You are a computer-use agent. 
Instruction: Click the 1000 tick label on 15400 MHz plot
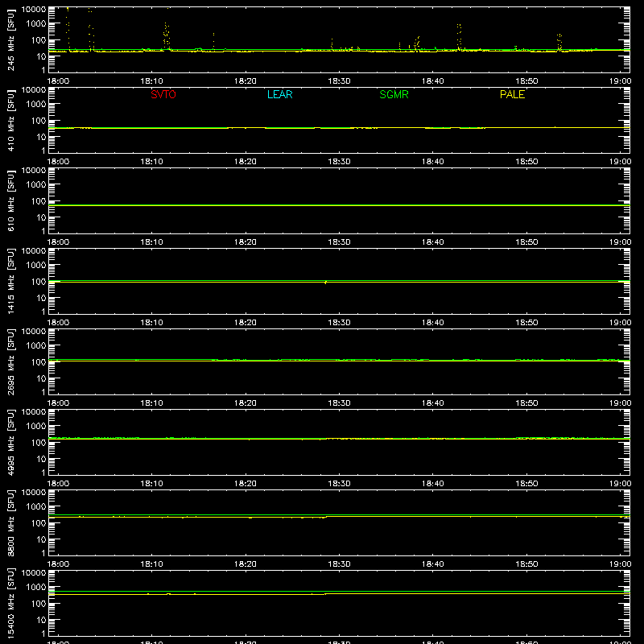(x=36, y=588)
